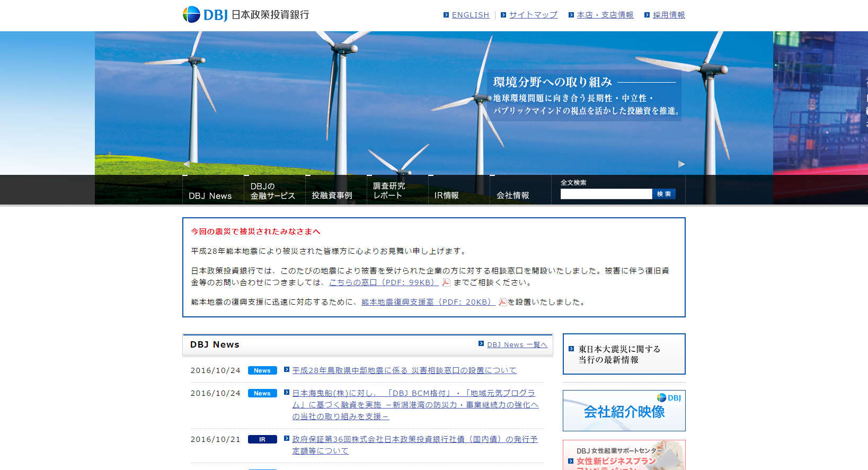Image resolution: width=868 pixels, height=470 pixels.
Task: Select 投融資事例 in navigation bar
Action: (x=332, y=196)
